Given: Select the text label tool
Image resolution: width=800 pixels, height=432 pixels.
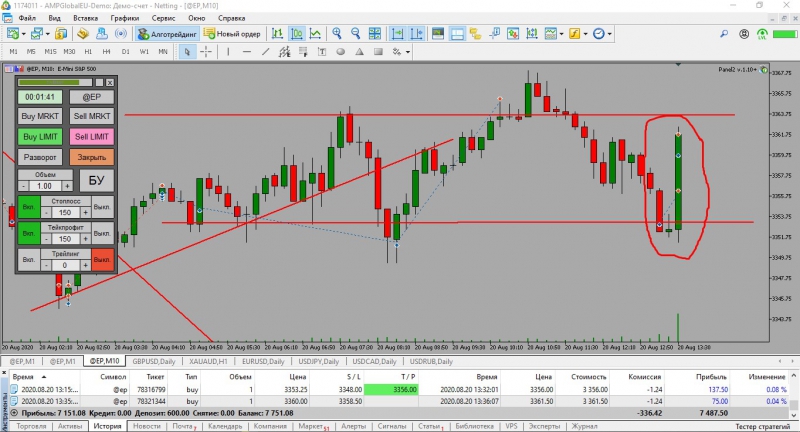Looking at the screenshot, I should [322, 52].
